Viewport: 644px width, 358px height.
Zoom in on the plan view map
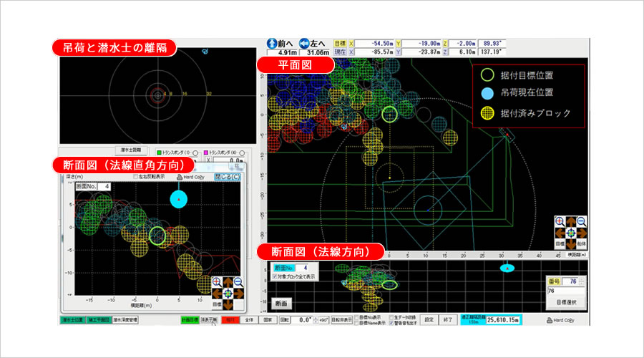click(560, 222)
